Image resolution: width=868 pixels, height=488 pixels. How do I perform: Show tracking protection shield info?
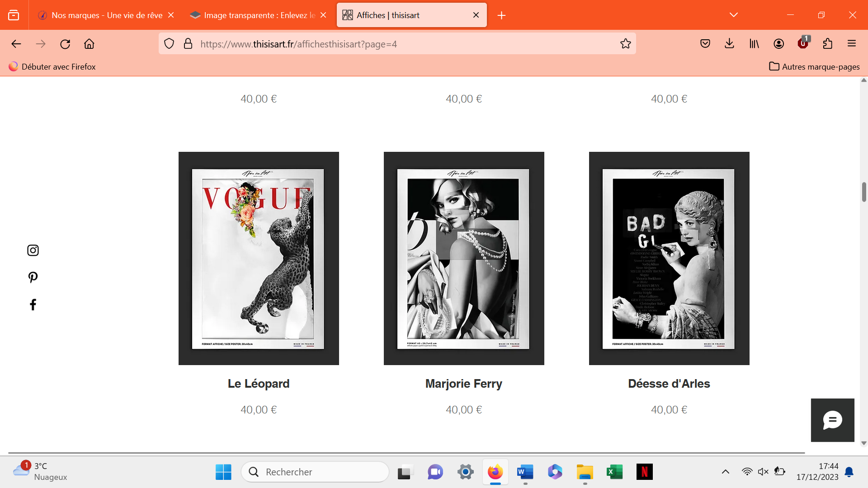[169, 44]
